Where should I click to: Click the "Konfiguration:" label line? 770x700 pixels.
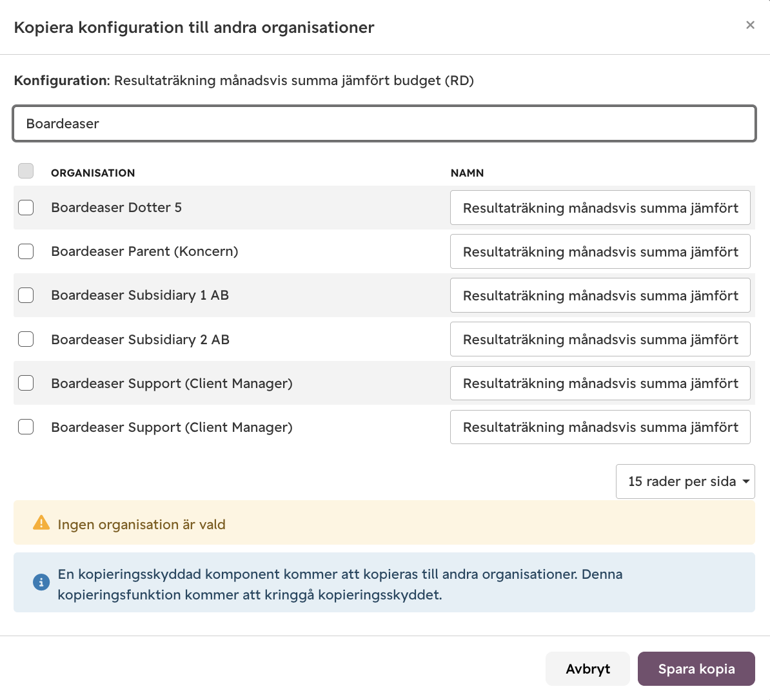coord(244,81)
